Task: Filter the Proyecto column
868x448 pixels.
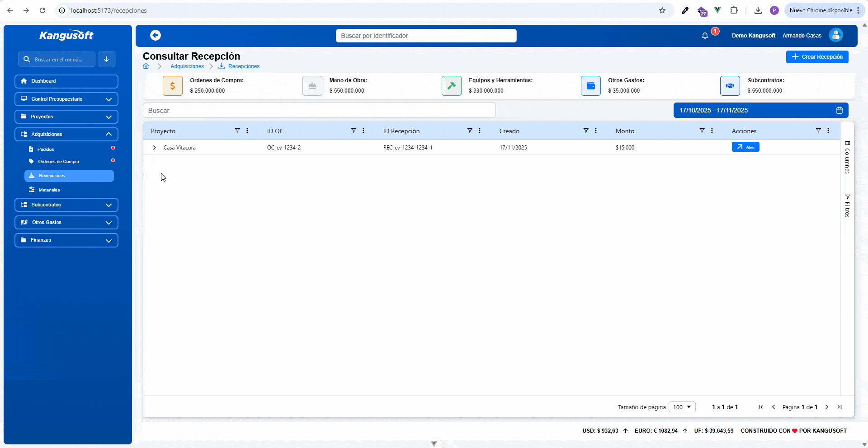Action: pos(237,131)
